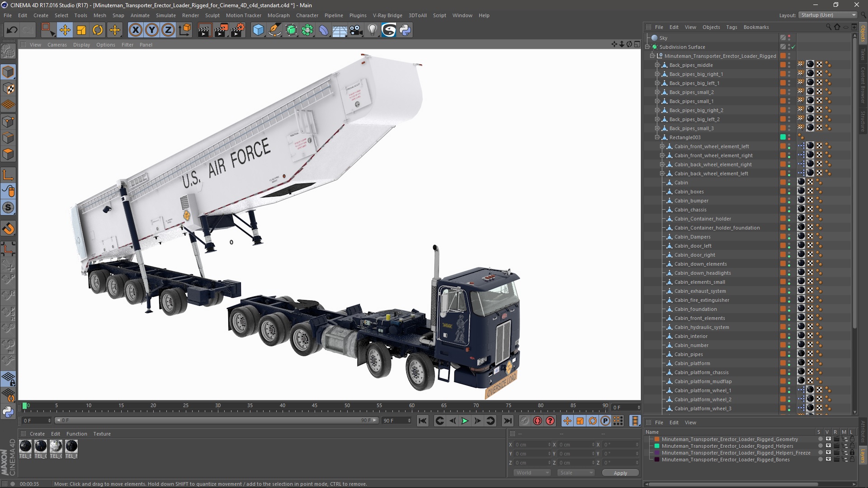Toggle lock for Rigged_Helpers_Freeze layer
Image resolution: width=868 pixels, height=488 pixels.
[852, 452]
